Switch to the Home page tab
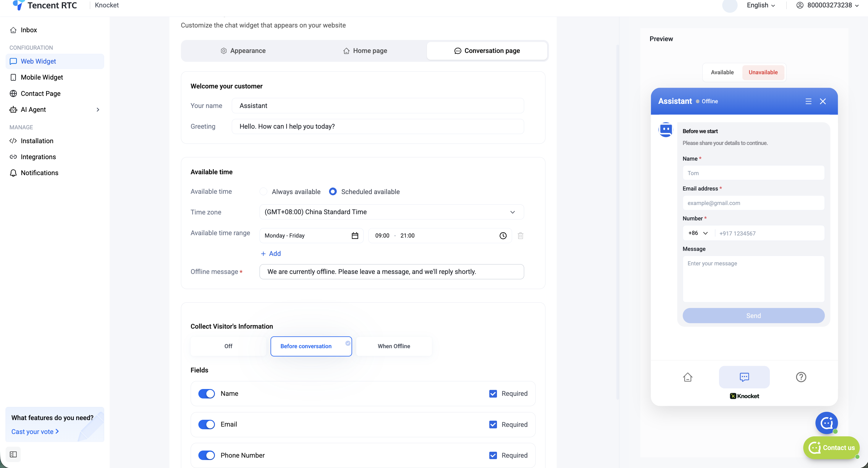Screen dimensions: 868x468 [365, 51]
